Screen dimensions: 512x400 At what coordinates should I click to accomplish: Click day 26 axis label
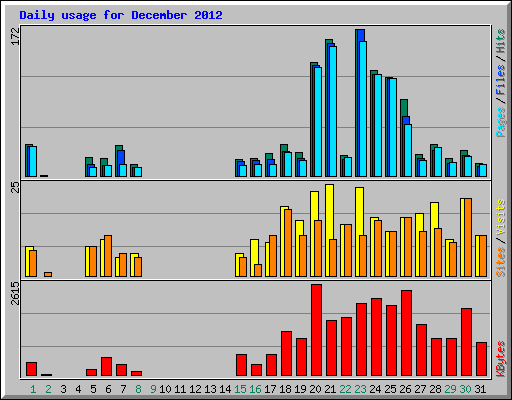pos(405,389)
